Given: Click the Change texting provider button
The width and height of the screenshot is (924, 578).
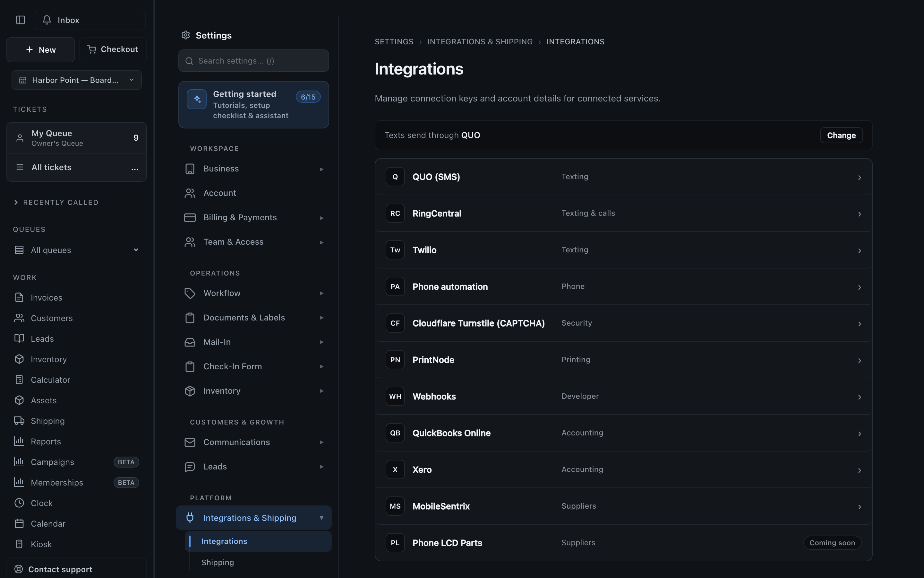Looking at the screenshot, I should (x=841, y=135).
